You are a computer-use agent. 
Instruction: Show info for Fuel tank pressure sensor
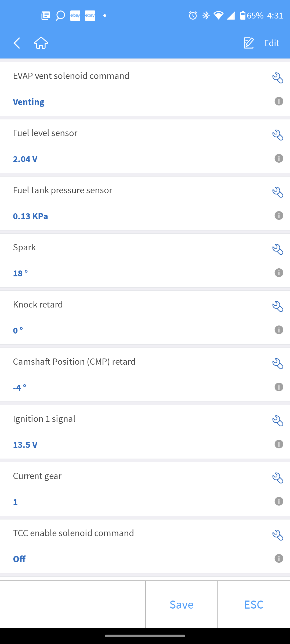[x=279, y=215]
